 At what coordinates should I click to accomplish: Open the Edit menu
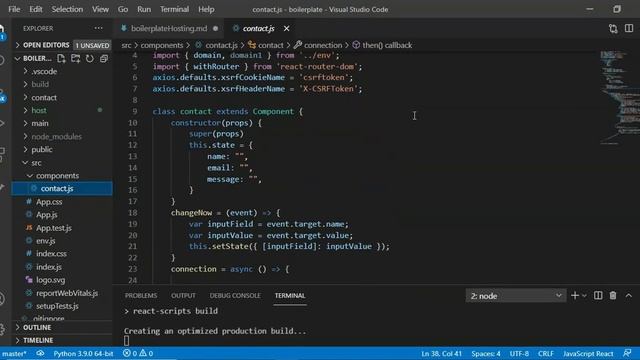36,9
